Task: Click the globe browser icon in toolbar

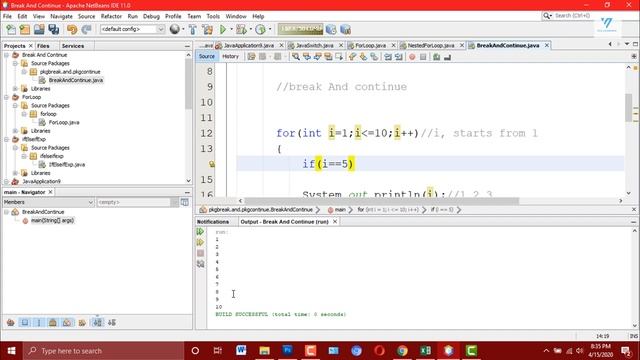Action: [175, 29]
